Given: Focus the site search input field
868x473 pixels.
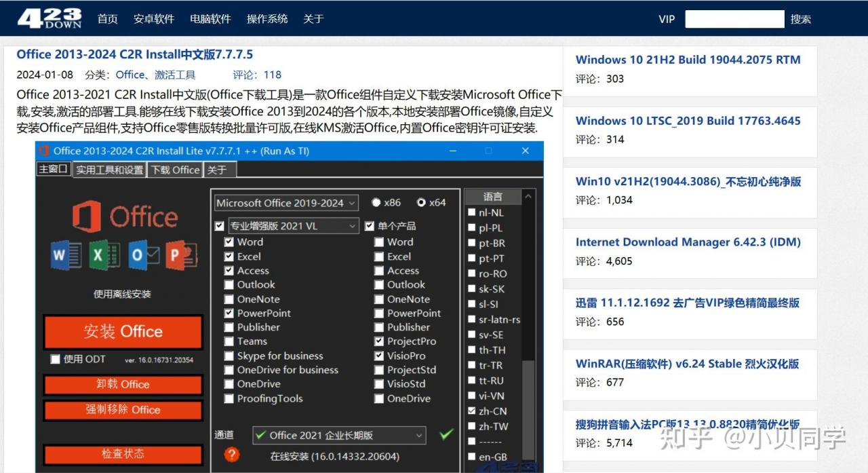Looking at the screenshot, I should coord(734,19).
